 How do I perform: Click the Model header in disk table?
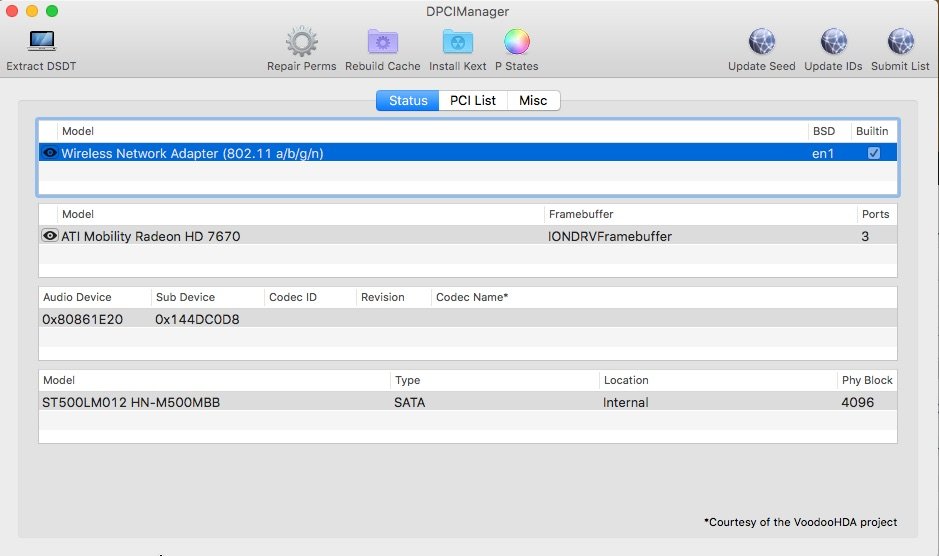(59, 380)
